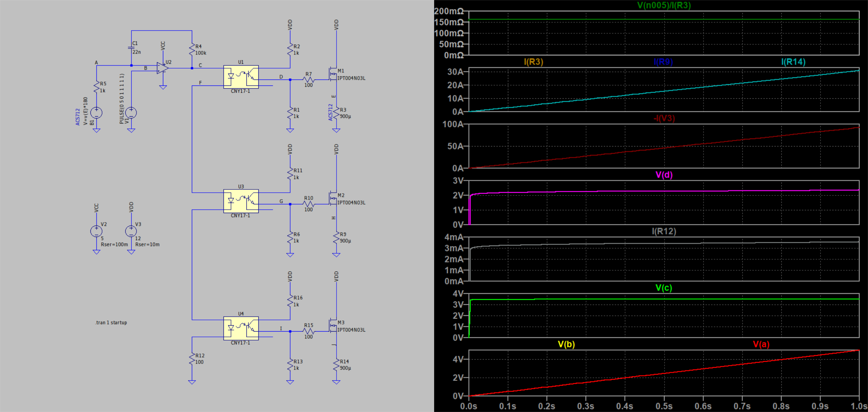Viewport: 868px width, 412px height.
Task: Click net label D near R7
Action: tap(281, 77)
